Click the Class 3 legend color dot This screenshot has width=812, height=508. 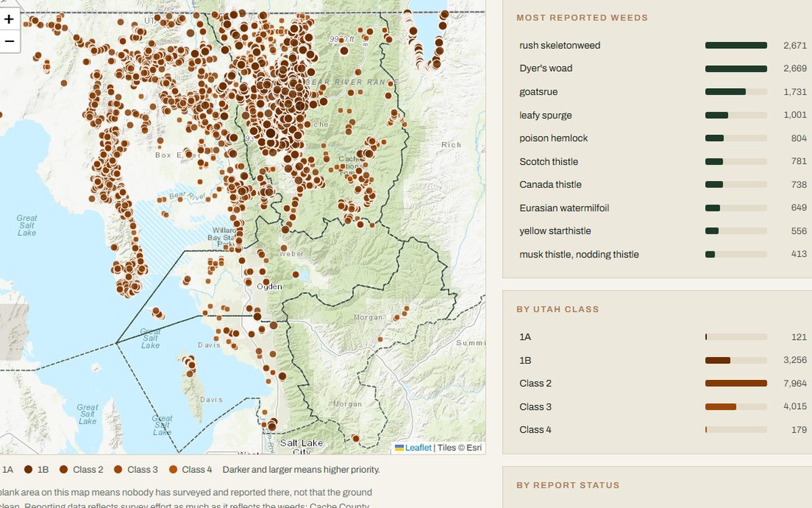click(118, 469)
